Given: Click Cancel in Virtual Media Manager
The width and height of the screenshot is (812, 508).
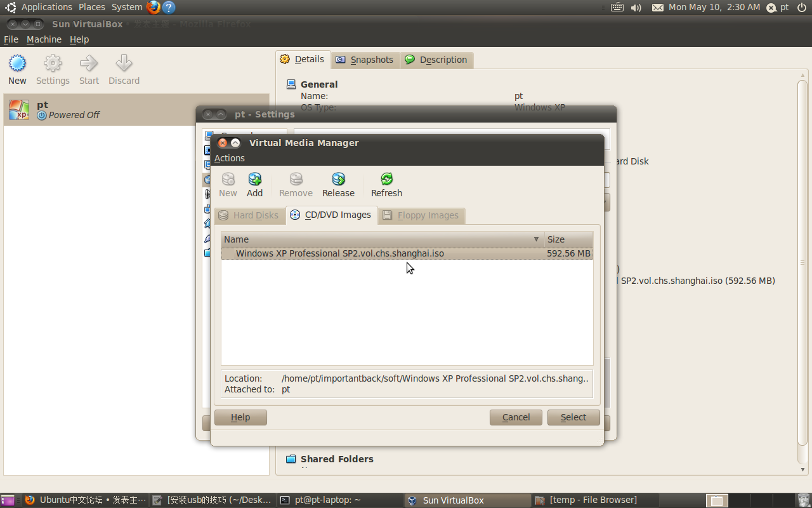Looking at the screenshot, I should pyautogui.click(x=516, y=417).
